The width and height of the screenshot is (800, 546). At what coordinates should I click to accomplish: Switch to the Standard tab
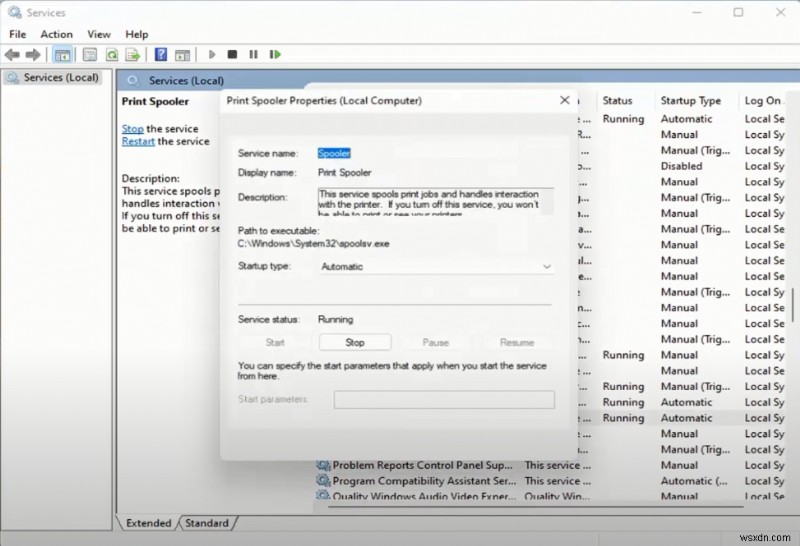(x=207, y=523)
